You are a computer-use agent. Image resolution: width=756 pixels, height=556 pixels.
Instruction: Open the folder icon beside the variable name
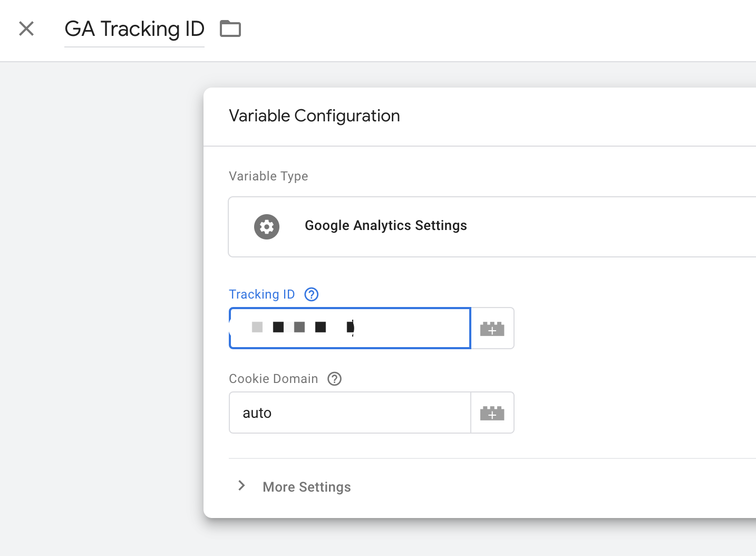(x=230, y=28)
